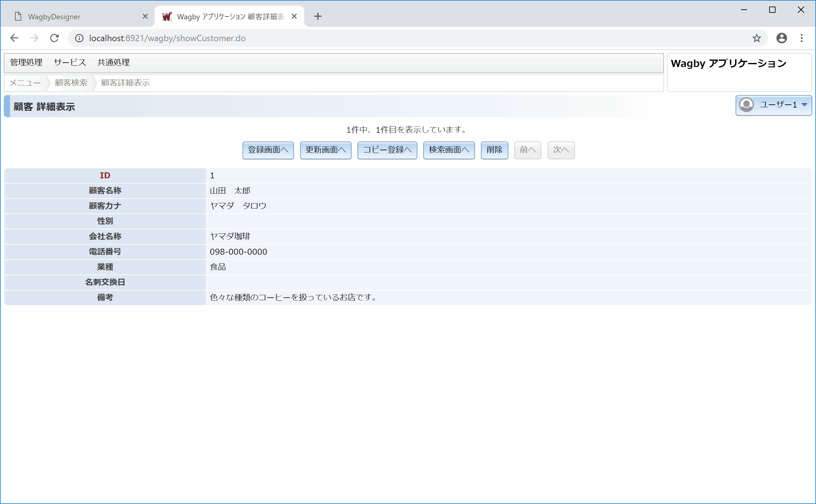Click the 業種 label
The width and height of the screenshot is (816, 504).
(105, 267)
